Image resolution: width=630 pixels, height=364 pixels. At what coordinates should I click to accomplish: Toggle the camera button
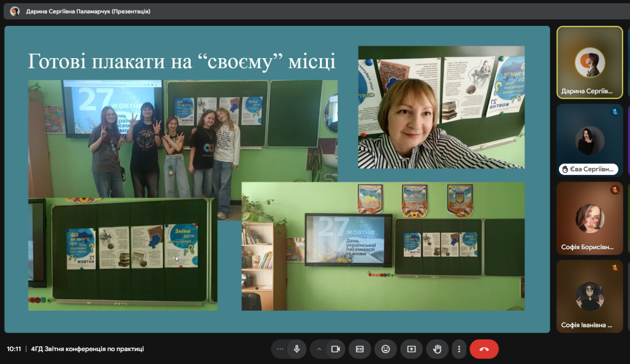pos(335,349)
